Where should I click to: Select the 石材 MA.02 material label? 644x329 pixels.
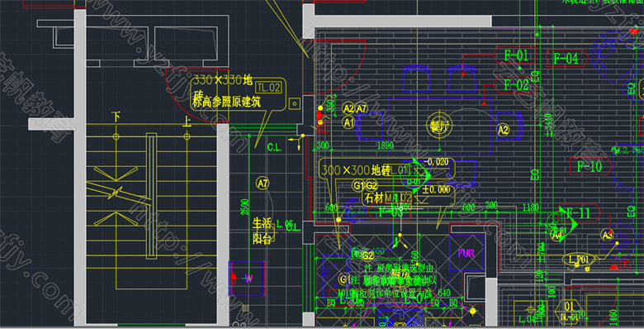pyautogui.click(x=388, y=198)
